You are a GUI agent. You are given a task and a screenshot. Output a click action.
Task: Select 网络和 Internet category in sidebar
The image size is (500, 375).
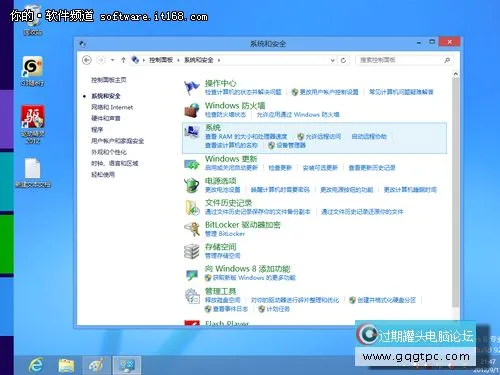[112, 107]
